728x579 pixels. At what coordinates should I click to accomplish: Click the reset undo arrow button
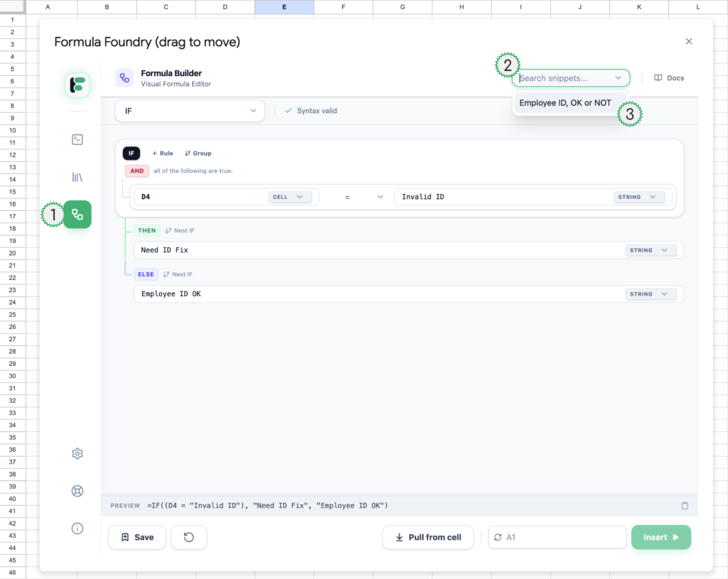pos(189,537)
